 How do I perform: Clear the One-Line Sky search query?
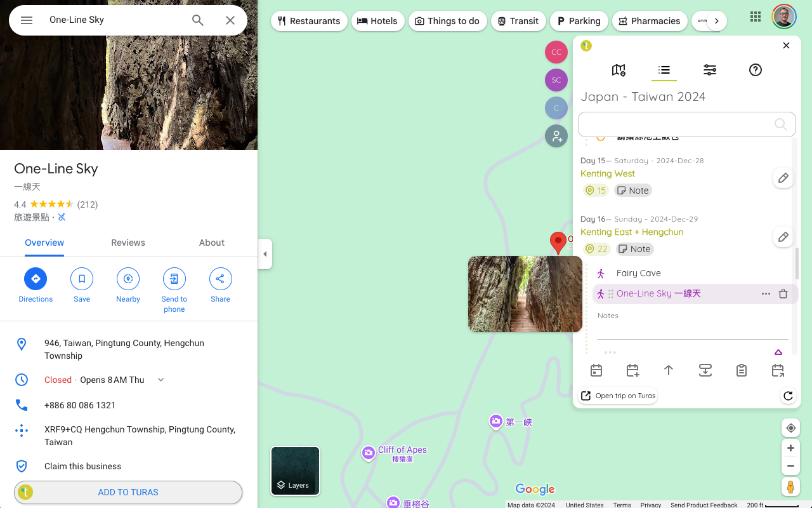[x=230, y=20]
